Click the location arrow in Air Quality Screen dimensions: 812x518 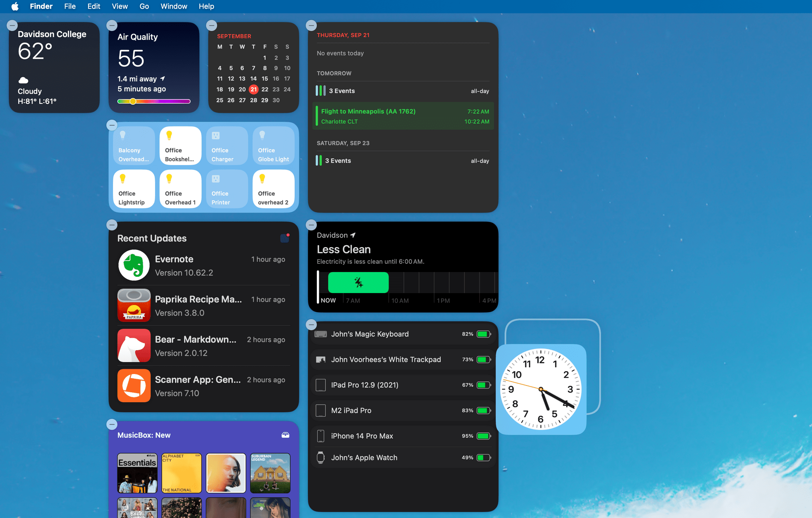point(163,79)
